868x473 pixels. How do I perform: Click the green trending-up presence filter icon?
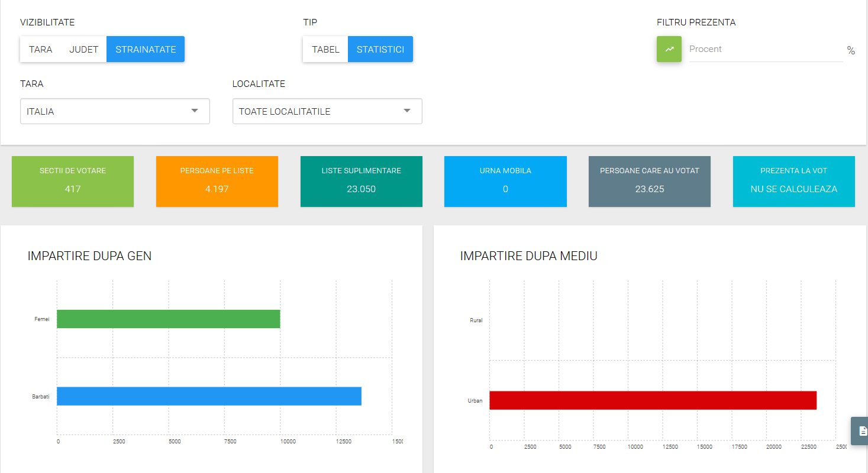click(x=669, y=49)
